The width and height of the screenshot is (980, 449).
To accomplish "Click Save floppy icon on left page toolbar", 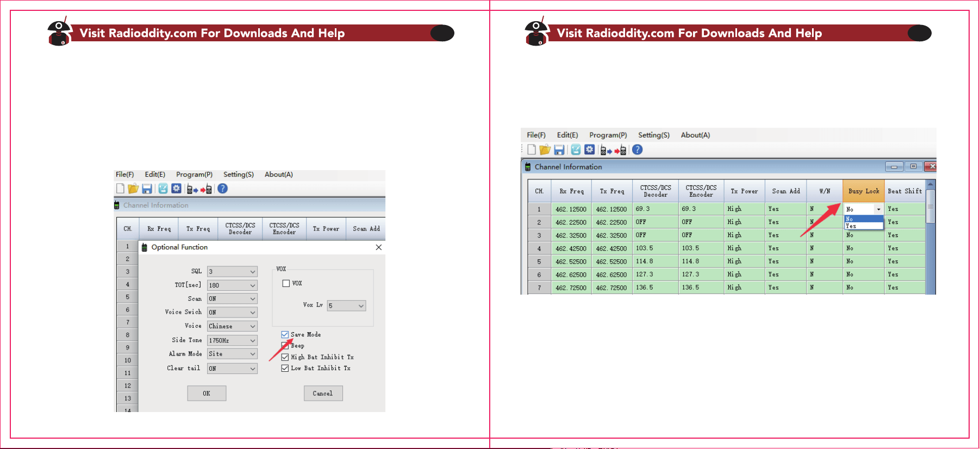I will (x=147, y=189).
